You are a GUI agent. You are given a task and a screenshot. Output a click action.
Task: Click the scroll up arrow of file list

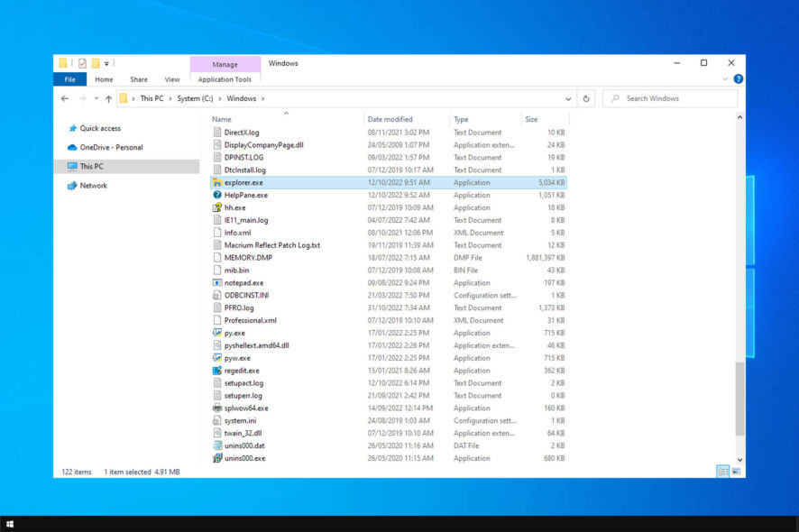[x=739, y=118]
